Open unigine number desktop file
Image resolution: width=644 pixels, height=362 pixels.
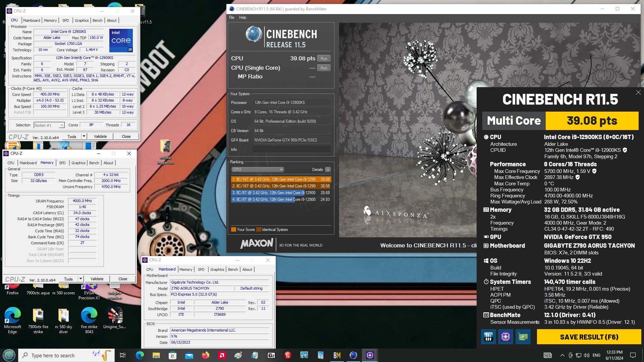pyautogui.click(x=115, y=291)
